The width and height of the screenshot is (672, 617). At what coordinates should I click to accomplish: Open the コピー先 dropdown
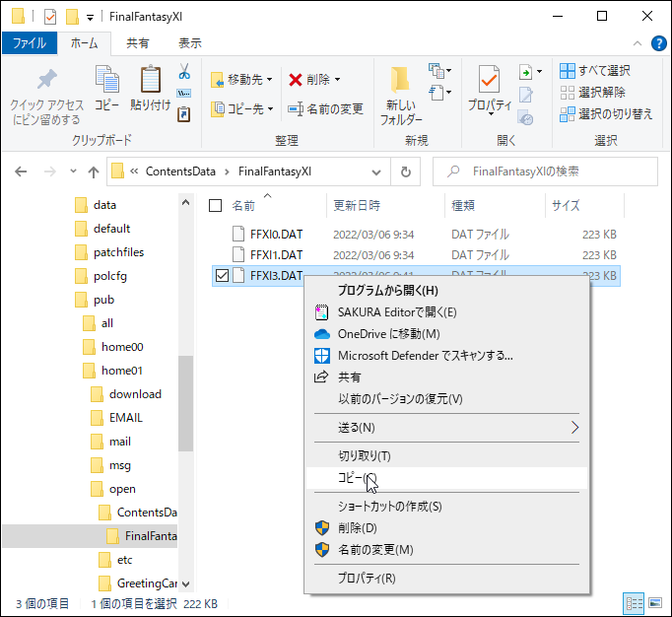coord(241,108)
